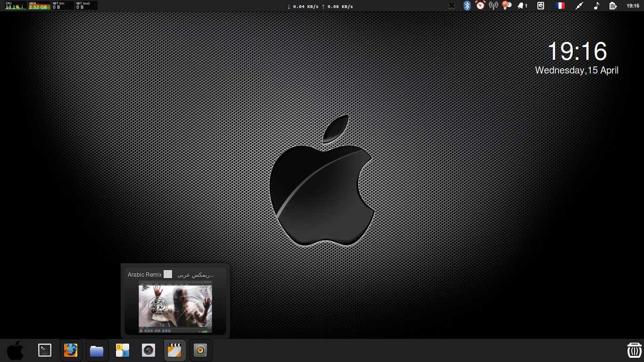Open Firefox from the dock
The width and height of the screenshot is (644, 362).
tap(71, 350)
